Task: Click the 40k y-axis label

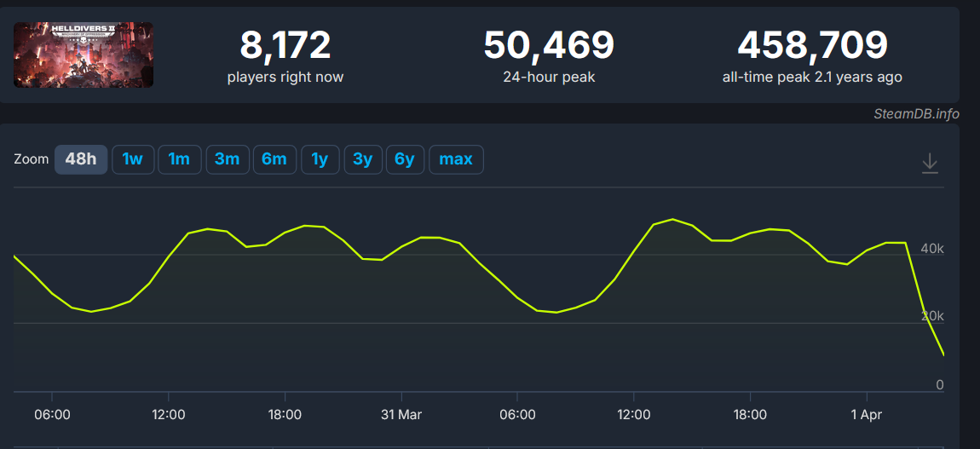Action: [932, 249]
